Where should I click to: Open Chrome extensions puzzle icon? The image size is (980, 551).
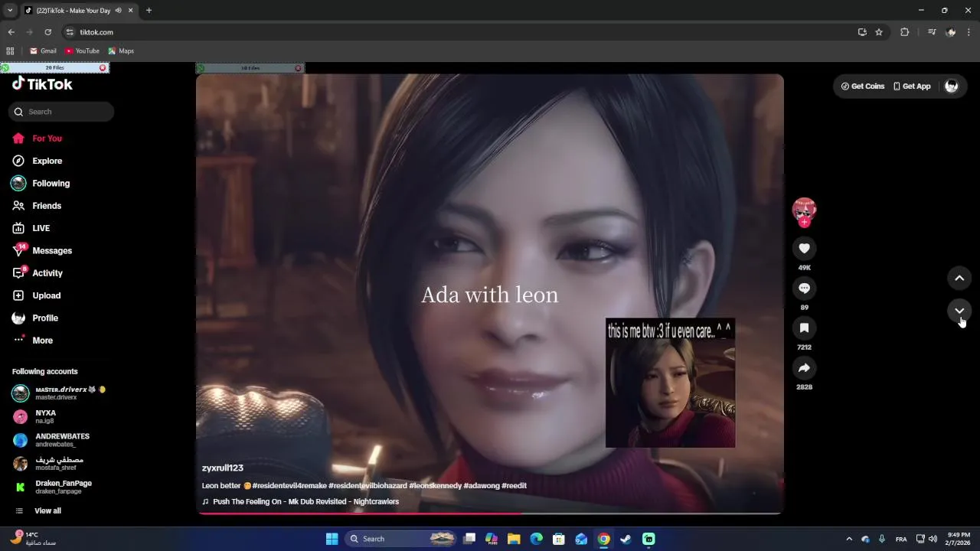[904, 32]
